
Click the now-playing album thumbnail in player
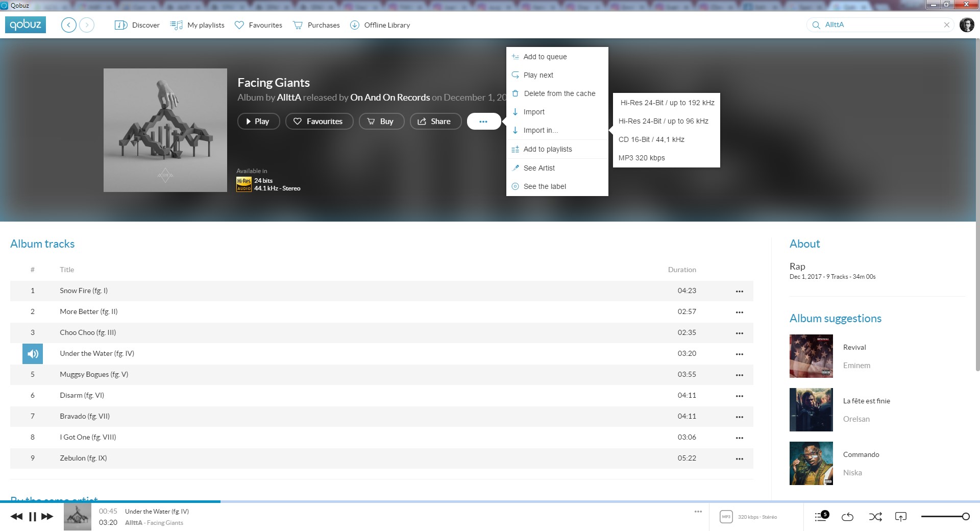(x=78, y=517)
